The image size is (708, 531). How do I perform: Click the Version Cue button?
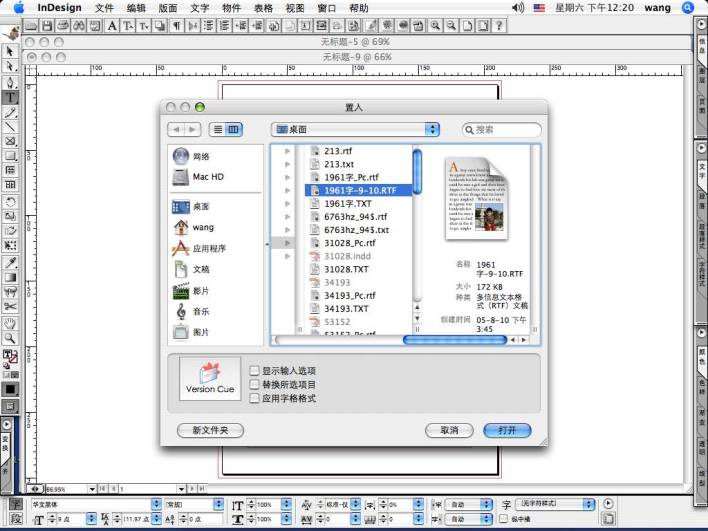[x=210, y=379]
